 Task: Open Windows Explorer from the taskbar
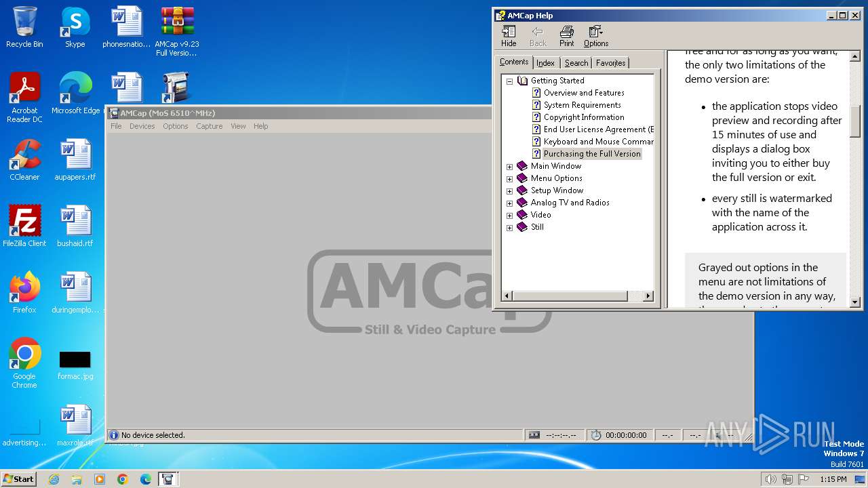pos(77,479)
